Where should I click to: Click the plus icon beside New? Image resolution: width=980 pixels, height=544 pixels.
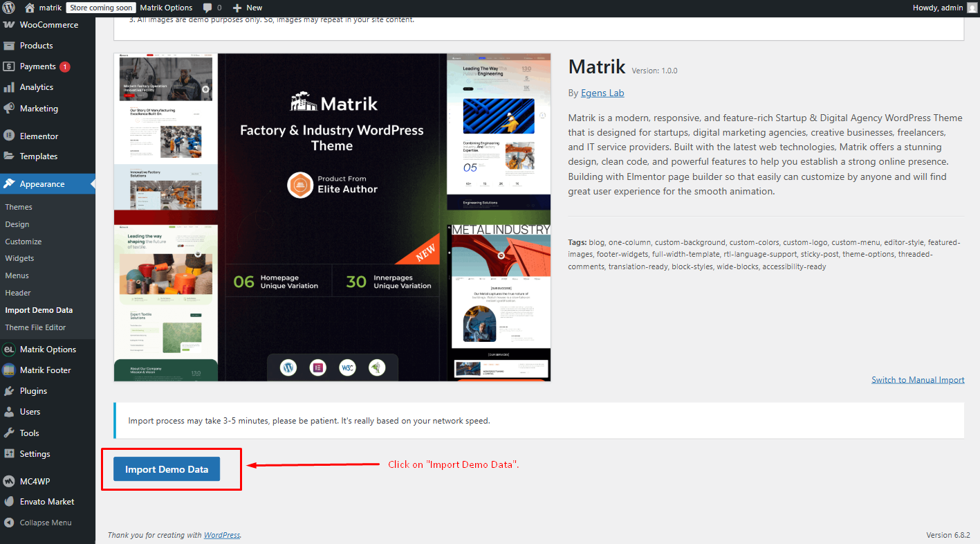click(237, 8)
